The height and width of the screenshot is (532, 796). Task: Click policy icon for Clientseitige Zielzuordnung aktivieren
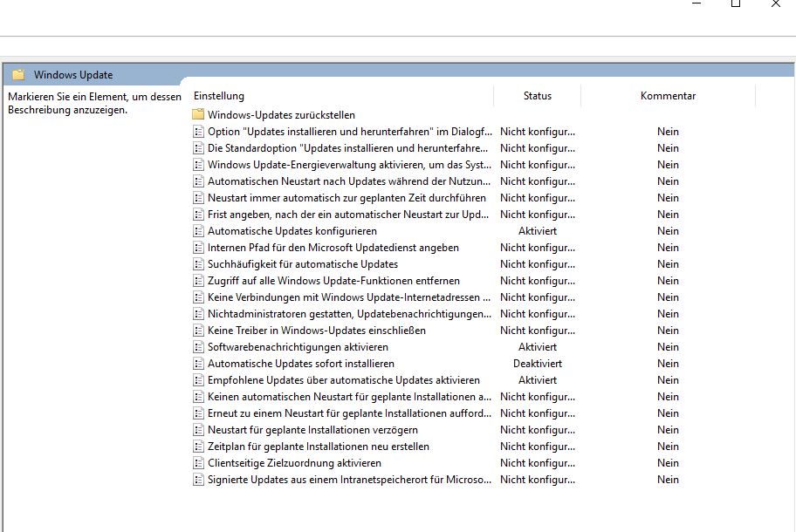[x=198, y=463]
